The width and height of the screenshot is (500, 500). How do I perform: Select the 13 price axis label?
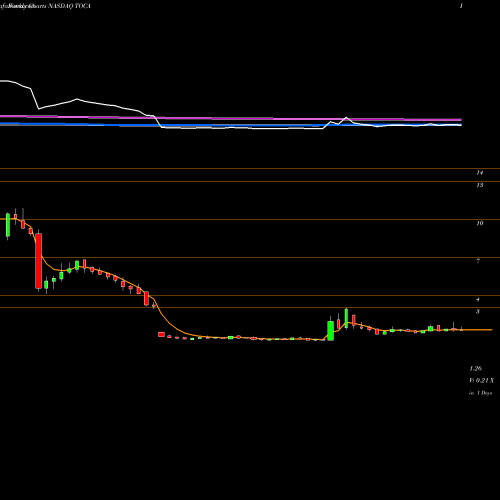pyautogui.click(x=480, y=185)
